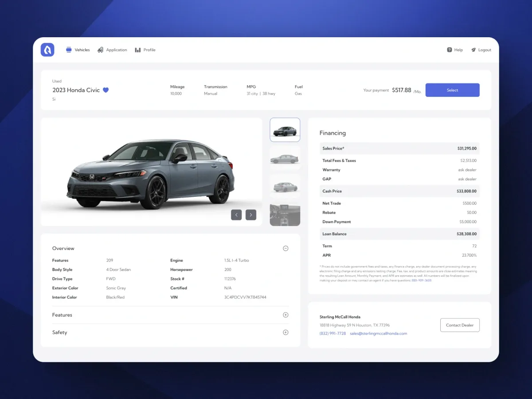Email sales@sterlingmccallhonda.com link

tap(378, 333)
